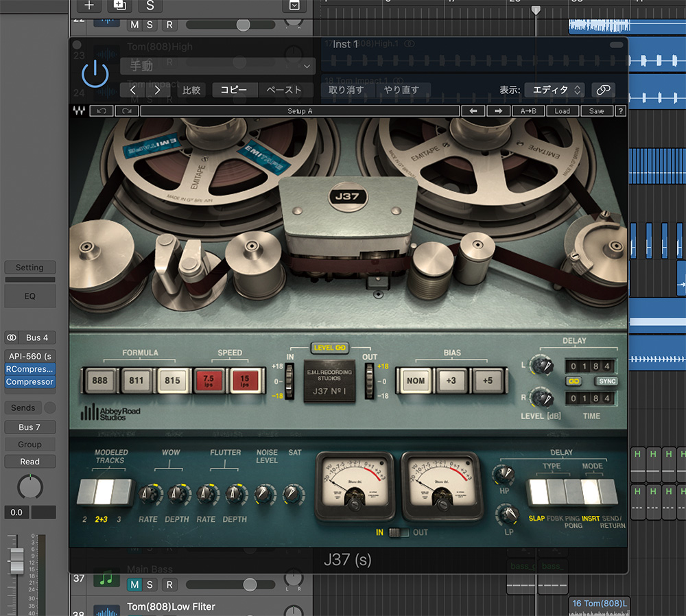Screen dimensions: 686x616
Task: Click the Wow Rate knob
Action: pyautogui.click(x=149, y=494)
